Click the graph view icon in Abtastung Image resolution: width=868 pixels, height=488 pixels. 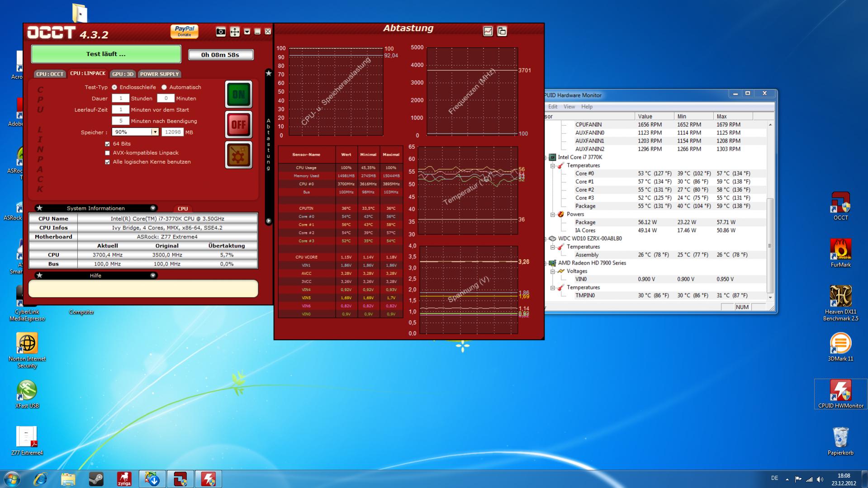(x=488, y=31)
